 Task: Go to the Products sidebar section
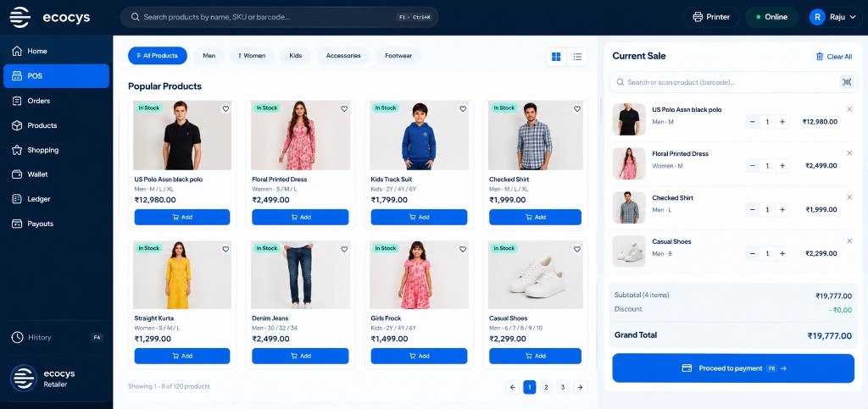(x=56, y=125)
